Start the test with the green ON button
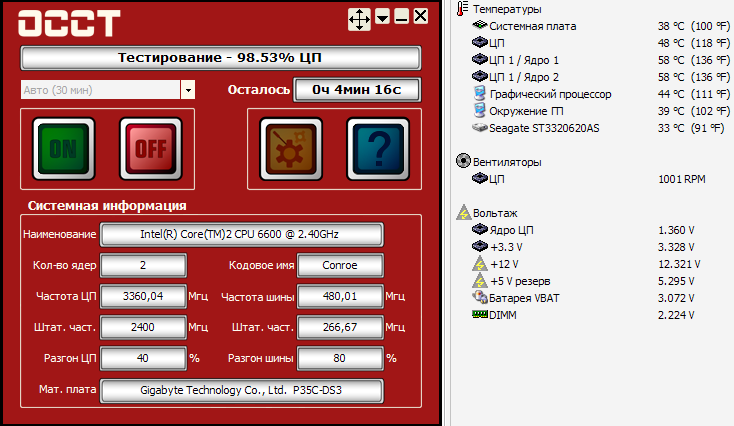 [x=64, y=149]
